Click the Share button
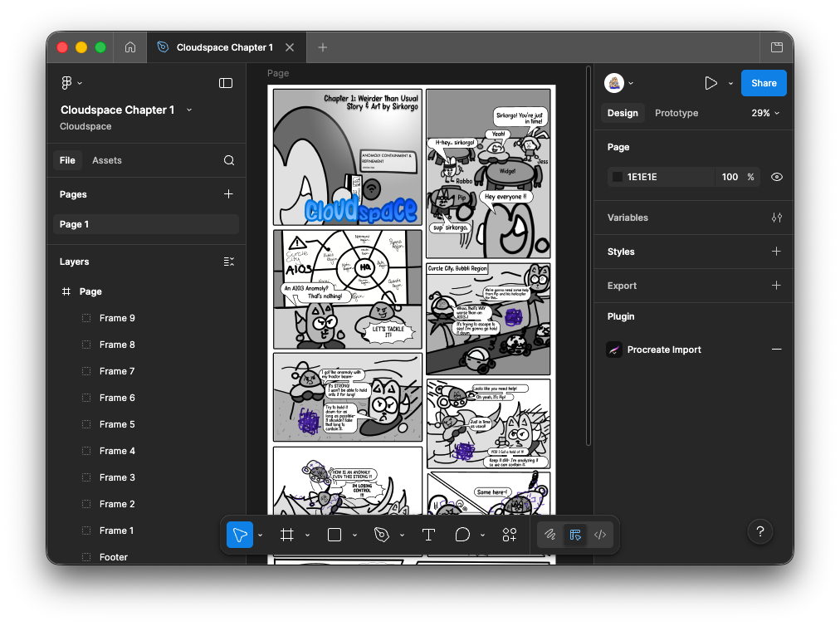This screenshot has height=626, width=840. pyautogui.click(x=763, y=83)
